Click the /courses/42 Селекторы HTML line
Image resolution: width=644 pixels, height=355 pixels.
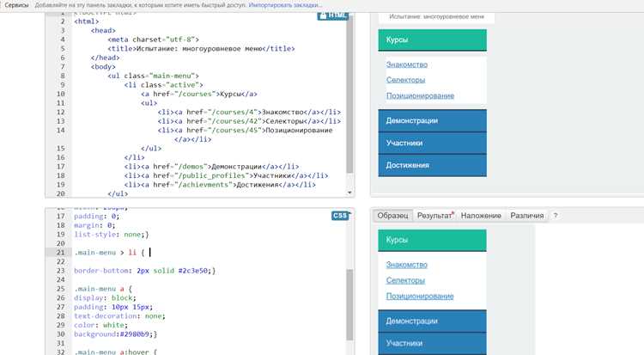pos(249,121)
